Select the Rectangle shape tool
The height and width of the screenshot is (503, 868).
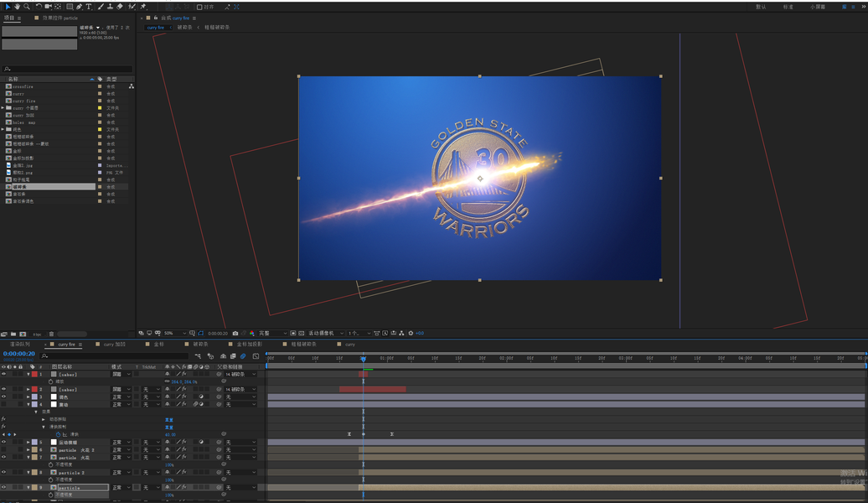coord(70,7)
